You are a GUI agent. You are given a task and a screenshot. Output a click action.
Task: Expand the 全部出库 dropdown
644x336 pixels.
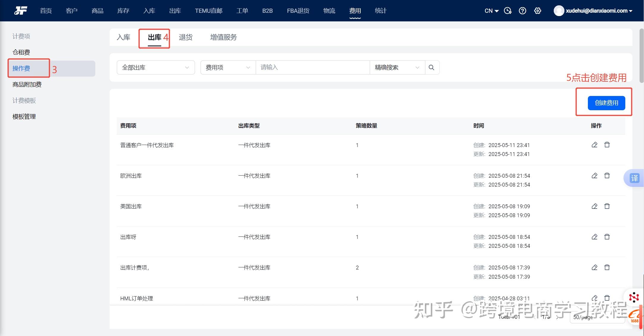pos(156,67)
